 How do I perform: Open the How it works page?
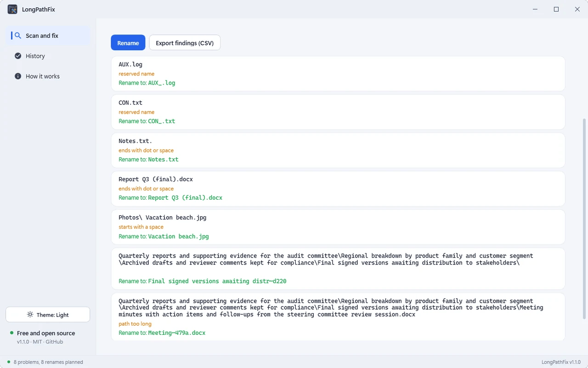[48, 76]
